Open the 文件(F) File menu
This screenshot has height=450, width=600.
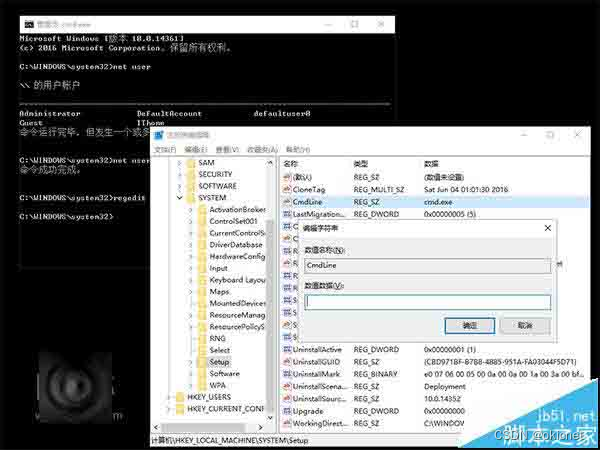[x=165, y=149]
